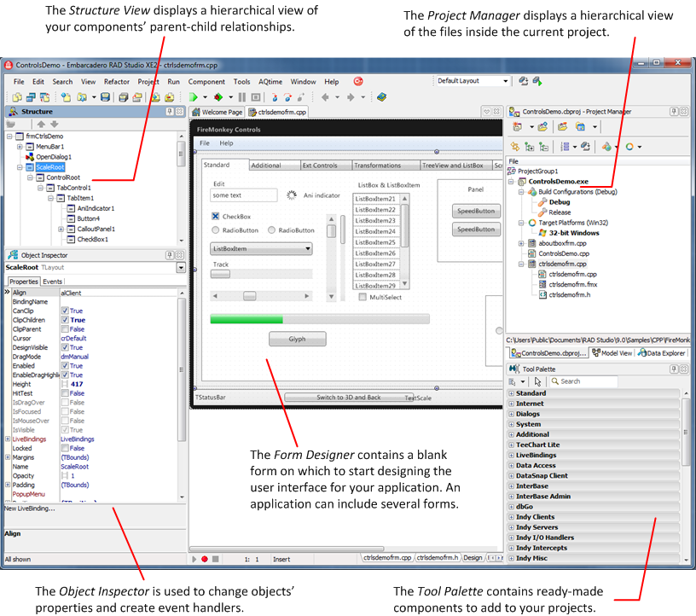Switch to the Events tab
696x616 pixels.
[53, 282]
